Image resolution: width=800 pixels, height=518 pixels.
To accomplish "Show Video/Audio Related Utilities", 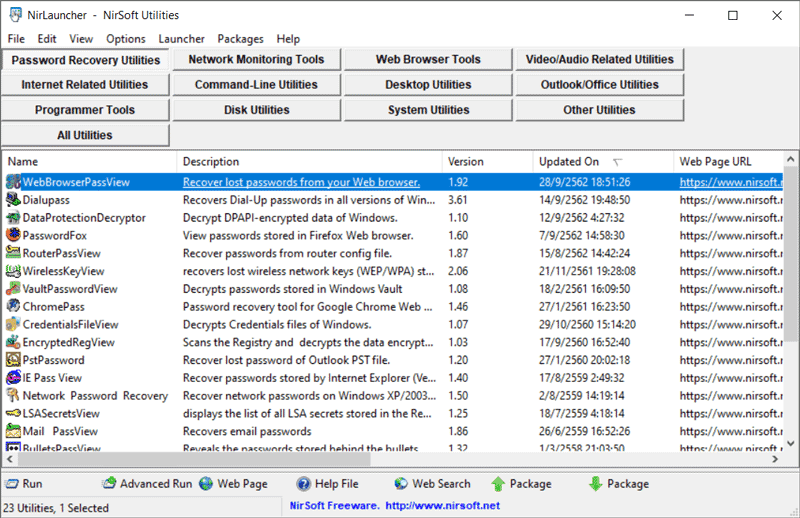I will pos(599,59).
